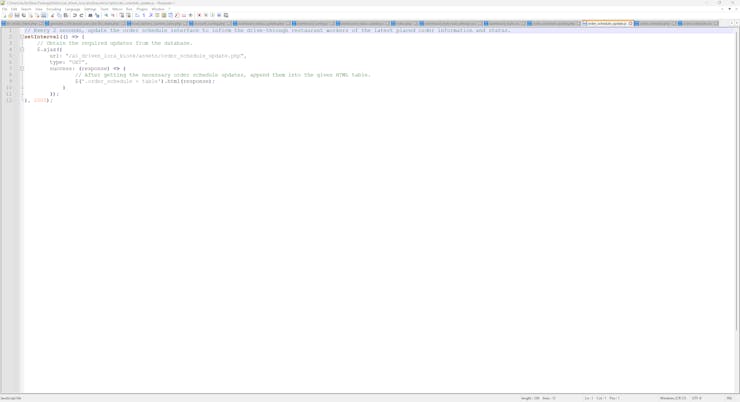This screenshot has height=402, width=740.
Task: Click the "setInterval(() => {" code line
Action: [54, 37]
